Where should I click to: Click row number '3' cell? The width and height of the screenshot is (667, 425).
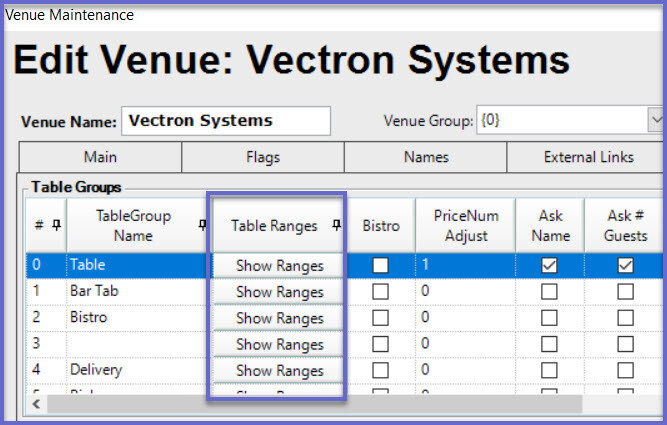click(x=46, y=344)
